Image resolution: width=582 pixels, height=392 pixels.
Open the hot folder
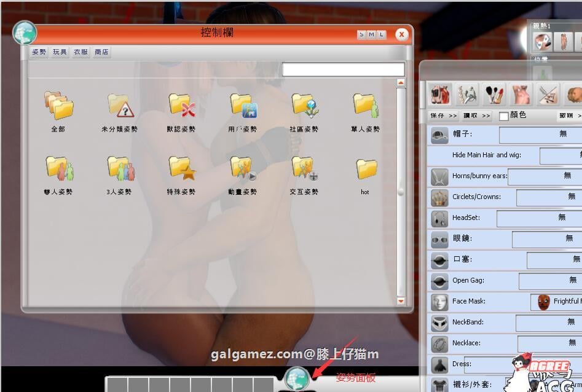(x=366, y=169)
